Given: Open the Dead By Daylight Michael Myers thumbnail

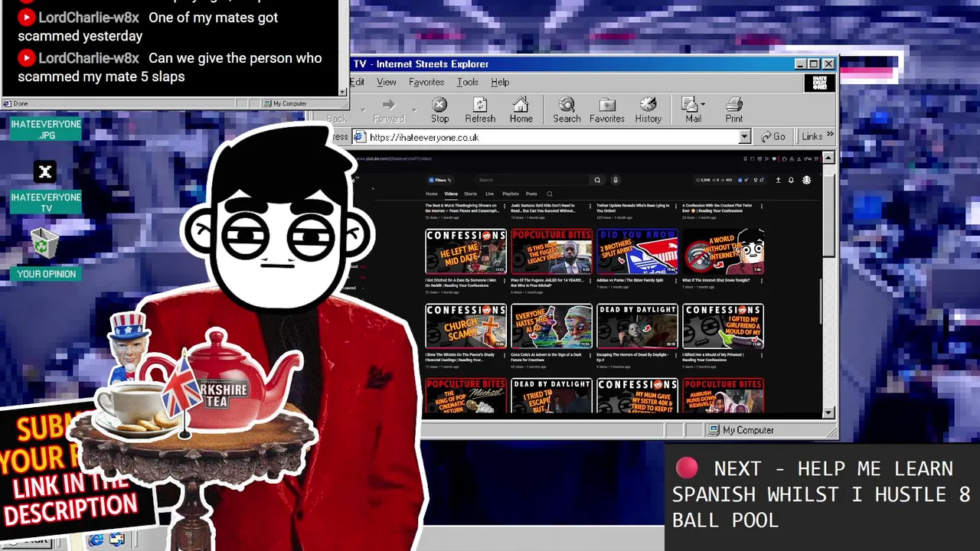Looking at the screenshot, I should [637, 326].
